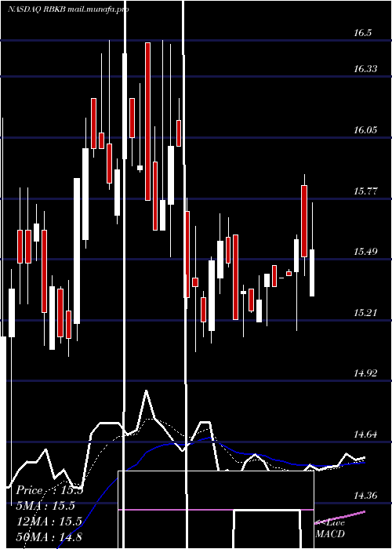Click the 5MA : 15.5 legend entry
The width and height of the screenshot is (392, 549).
pyautogui.click(x=45, y=506)
